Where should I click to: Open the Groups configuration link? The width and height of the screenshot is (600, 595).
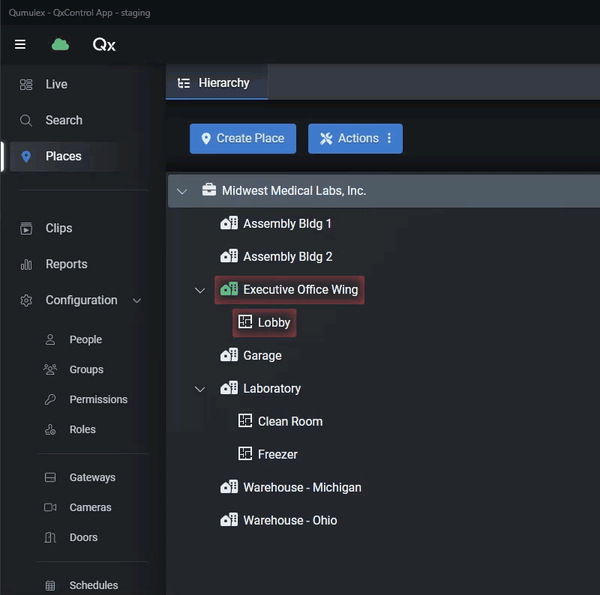[x=86, y=369]
